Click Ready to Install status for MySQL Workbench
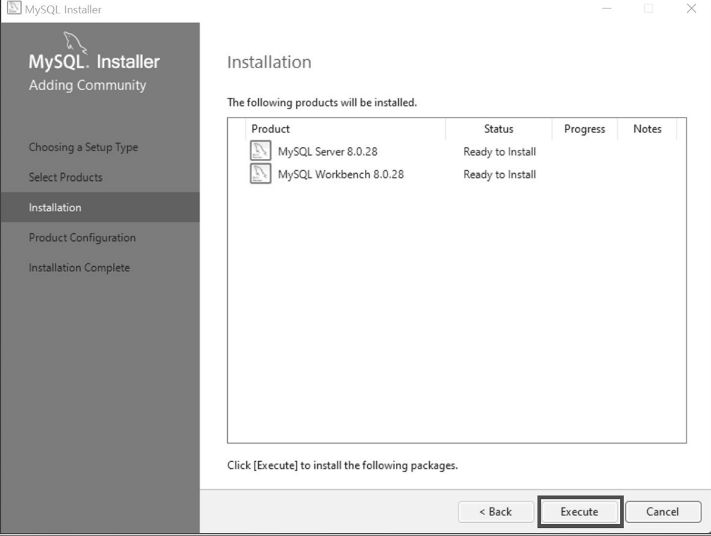 500,174
